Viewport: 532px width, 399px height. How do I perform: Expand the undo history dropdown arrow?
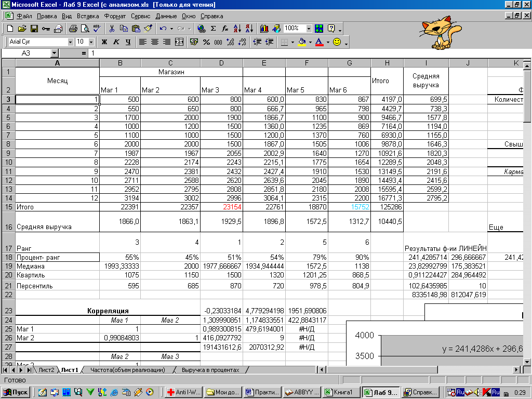[171, 29]
